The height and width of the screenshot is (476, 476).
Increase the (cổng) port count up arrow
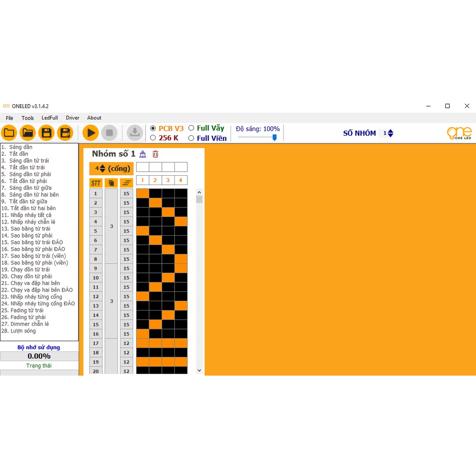(103, 166)
